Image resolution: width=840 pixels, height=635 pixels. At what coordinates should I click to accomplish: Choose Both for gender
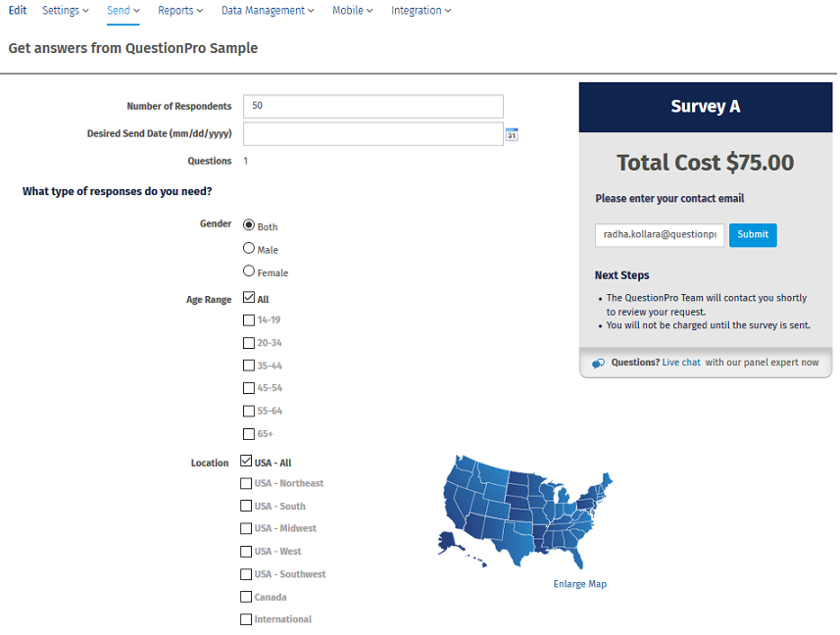[249, 224]
